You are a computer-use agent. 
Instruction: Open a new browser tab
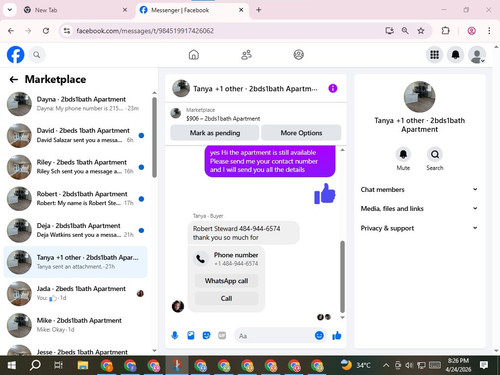pyautogui.click(x=259, y=10)
